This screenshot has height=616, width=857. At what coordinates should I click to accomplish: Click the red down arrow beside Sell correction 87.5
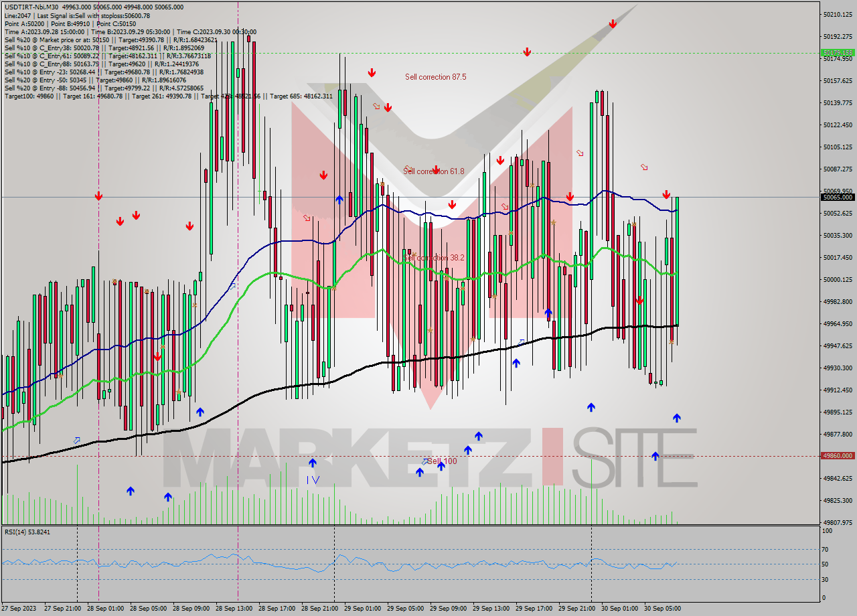(x=372, y=72)
